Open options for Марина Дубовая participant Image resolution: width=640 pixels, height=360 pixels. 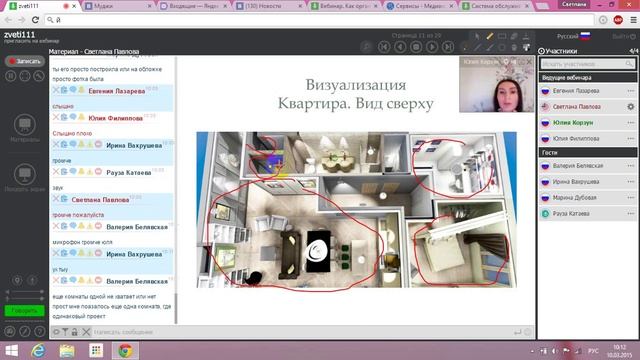coord(631,198)
